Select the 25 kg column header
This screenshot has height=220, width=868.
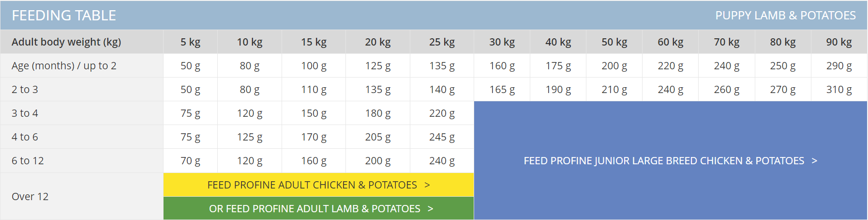tap(442, 42)
